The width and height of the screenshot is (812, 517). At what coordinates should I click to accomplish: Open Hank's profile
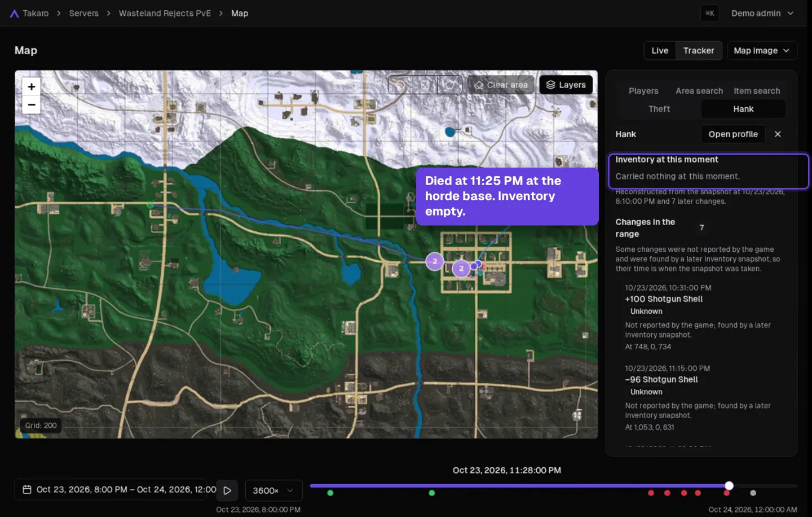pyautogui.click(x=733, y=134)
